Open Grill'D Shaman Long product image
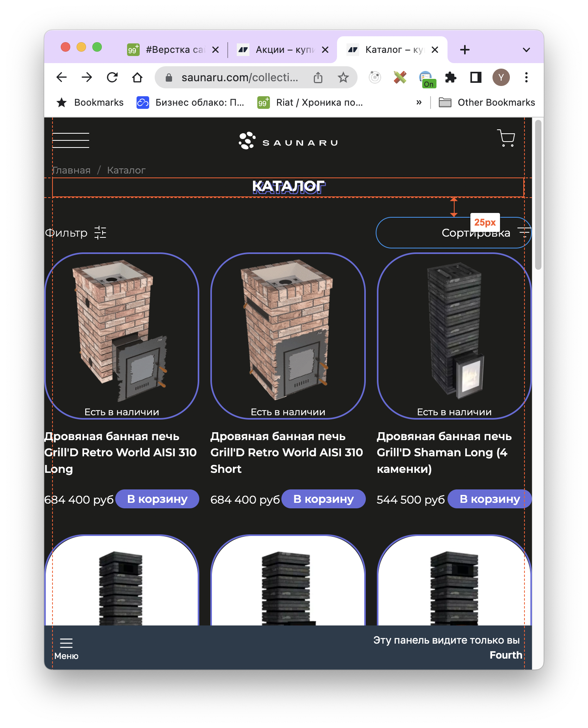The image size is (588, 728). click(x=454, y=336)
